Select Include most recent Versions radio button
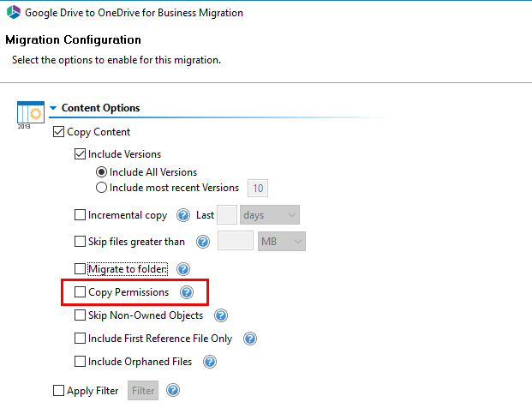 [x=102, y=188]
